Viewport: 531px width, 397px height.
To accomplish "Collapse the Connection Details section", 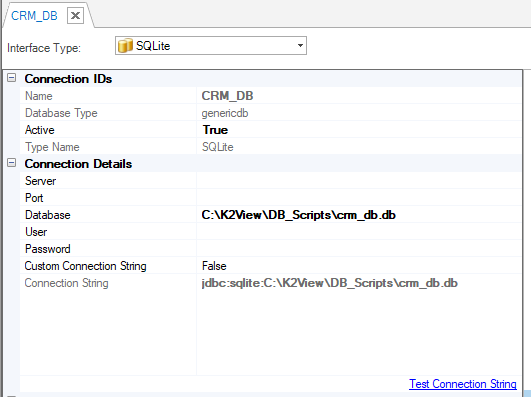I will coord(12,163).
